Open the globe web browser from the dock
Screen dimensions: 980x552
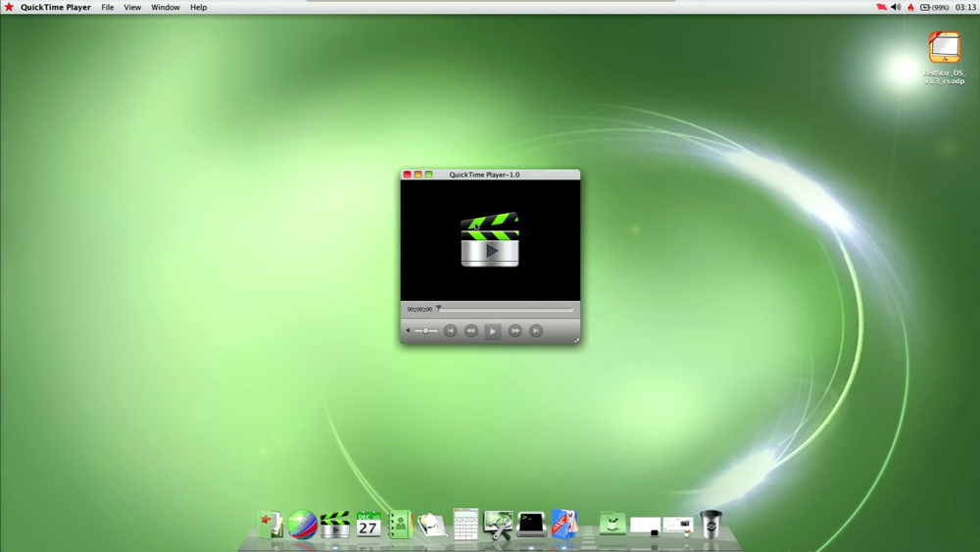point(303,526)
